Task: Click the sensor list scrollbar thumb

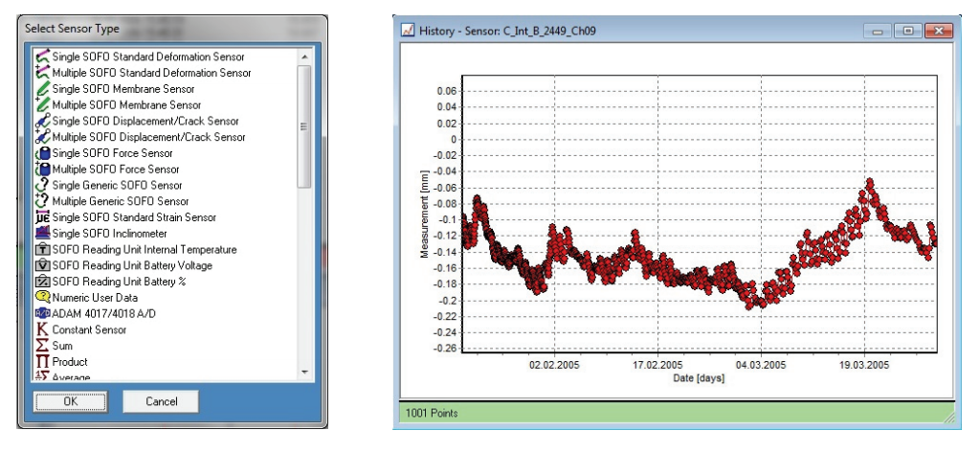Action: click(x=304, y=125)
